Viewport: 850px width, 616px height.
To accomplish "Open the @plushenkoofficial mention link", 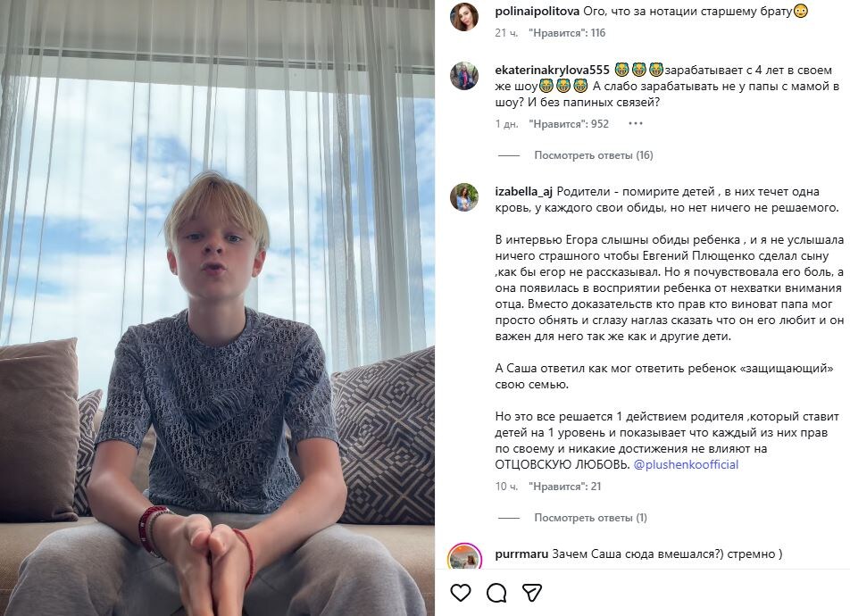I will click(686, 464).
